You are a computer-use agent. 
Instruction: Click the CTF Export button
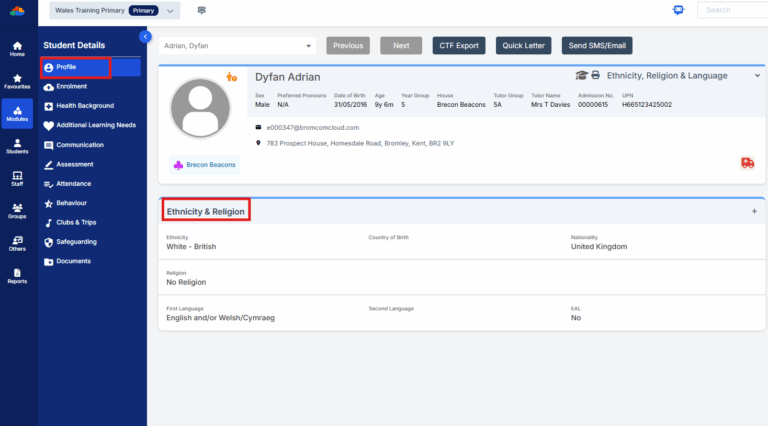pos(460,46)
